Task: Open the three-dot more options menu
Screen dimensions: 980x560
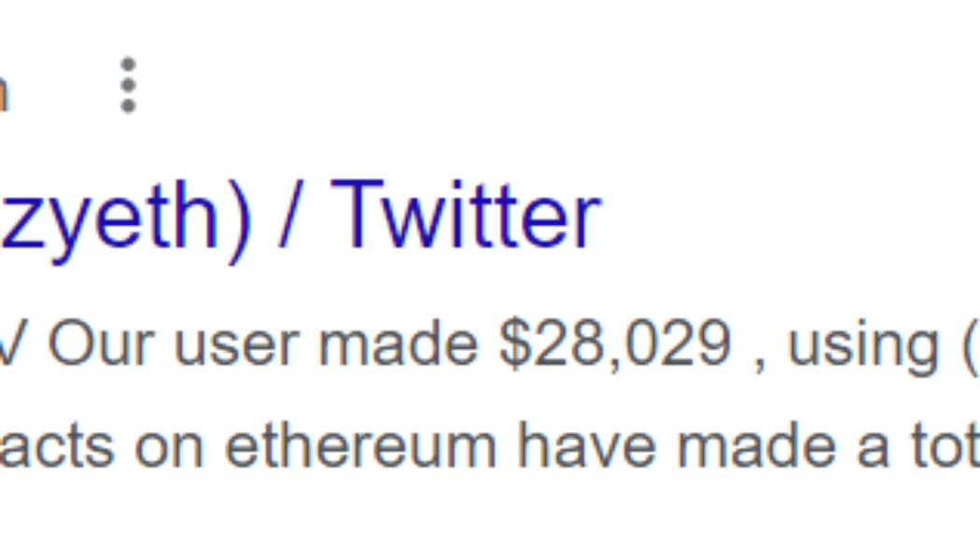Action: tap(128, 85)
